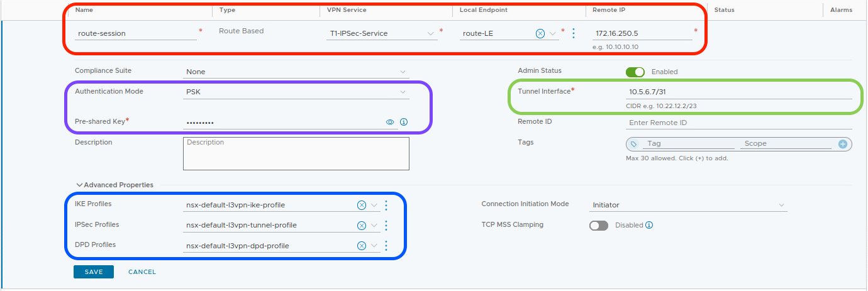The image size is (868, 291).
Task: Click the Tunnel Interface input field
Action: (738, 92)
